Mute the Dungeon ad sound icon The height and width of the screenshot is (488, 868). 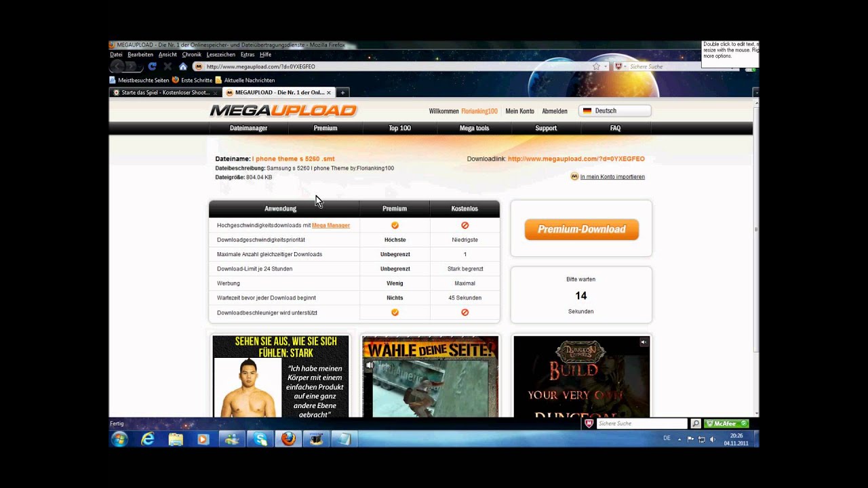tap(644, 342)
